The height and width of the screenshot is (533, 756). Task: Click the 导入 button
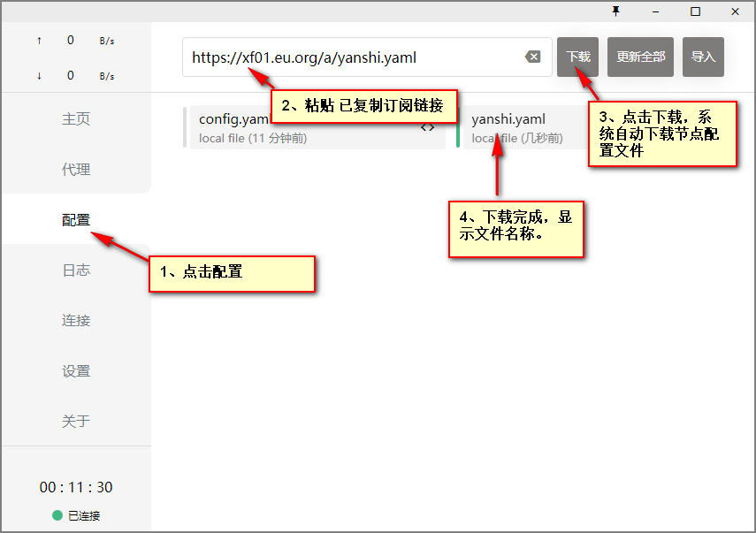point(703,57)
